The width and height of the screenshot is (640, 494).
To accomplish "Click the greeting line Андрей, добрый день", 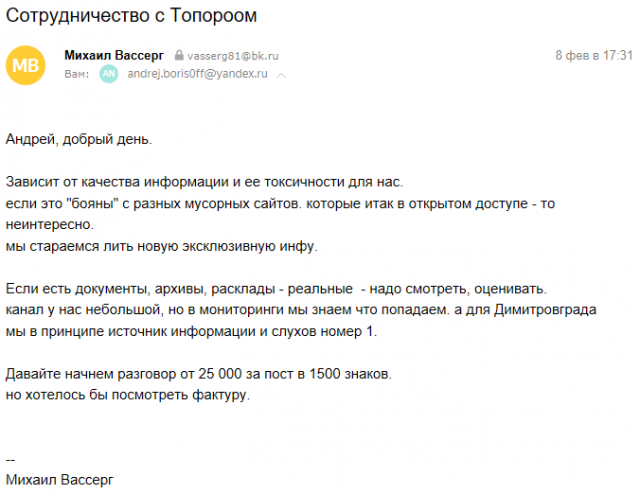I will pos(80,139).
